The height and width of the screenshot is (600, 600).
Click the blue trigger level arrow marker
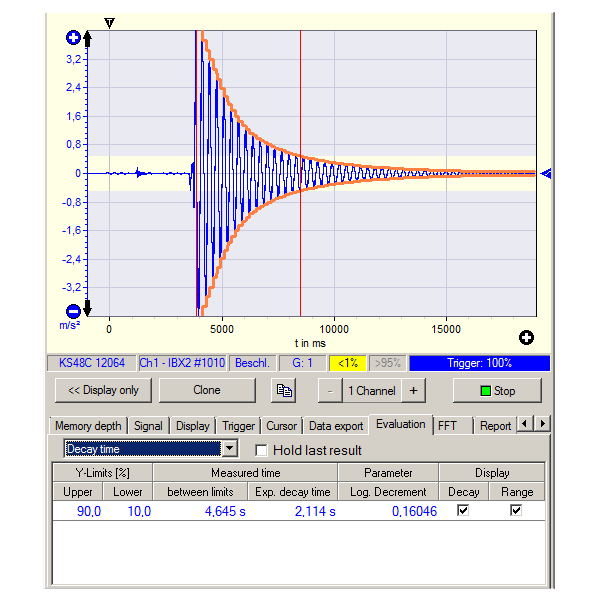[x=545, y=174]
